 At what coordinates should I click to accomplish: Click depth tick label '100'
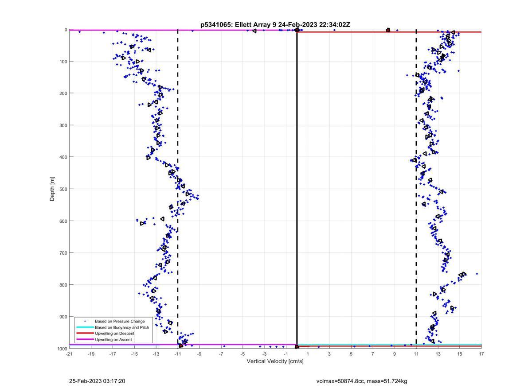[63, 62]
